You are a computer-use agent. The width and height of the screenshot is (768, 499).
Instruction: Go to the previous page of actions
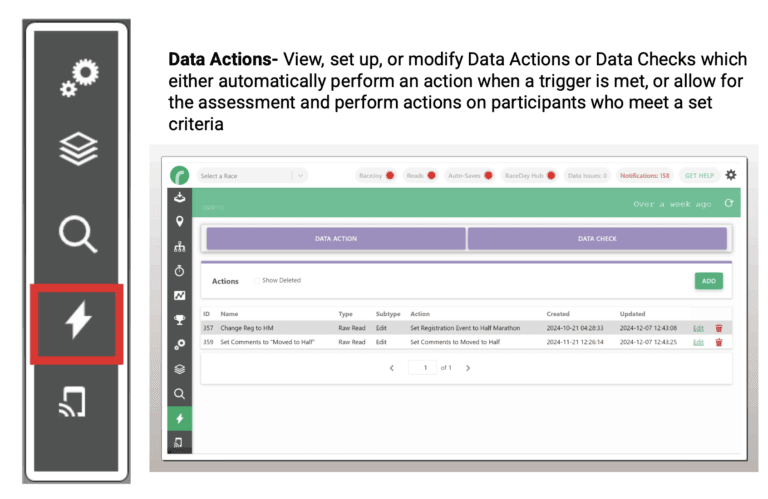click(x=391, y=368)
